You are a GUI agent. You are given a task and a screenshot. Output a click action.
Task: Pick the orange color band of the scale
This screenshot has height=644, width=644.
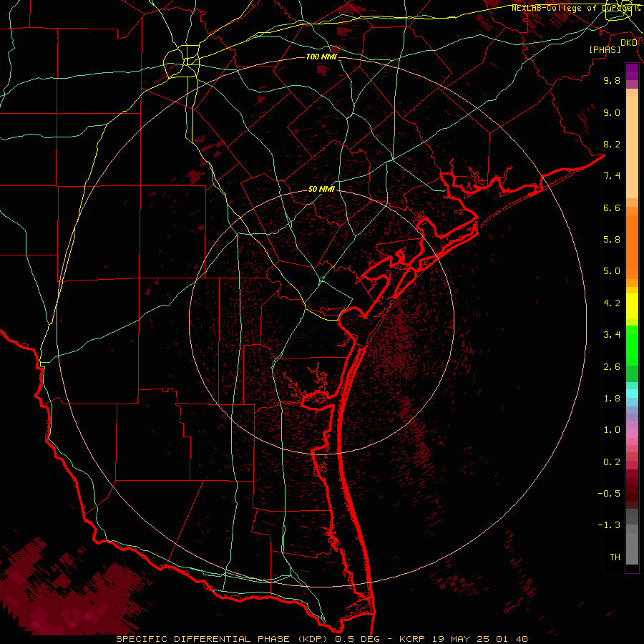click(x=632, y=246)
